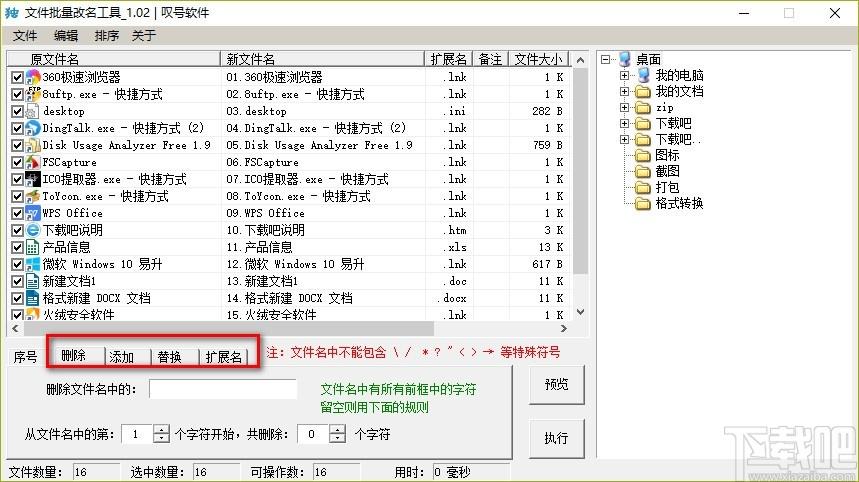Image resolution: width=859 pixels, height=482 pixels.
Task: Click the Disk Usage Analyzer icon
Action: 33,145
